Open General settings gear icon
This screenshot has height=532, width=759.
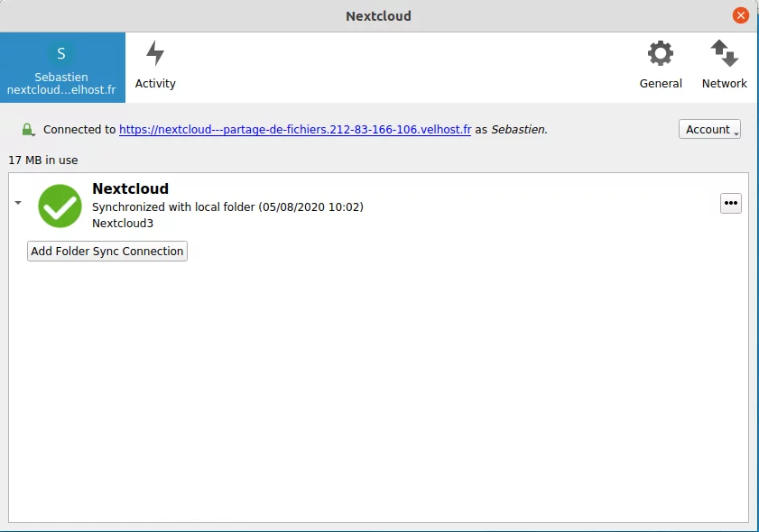(x=661, y=53)
